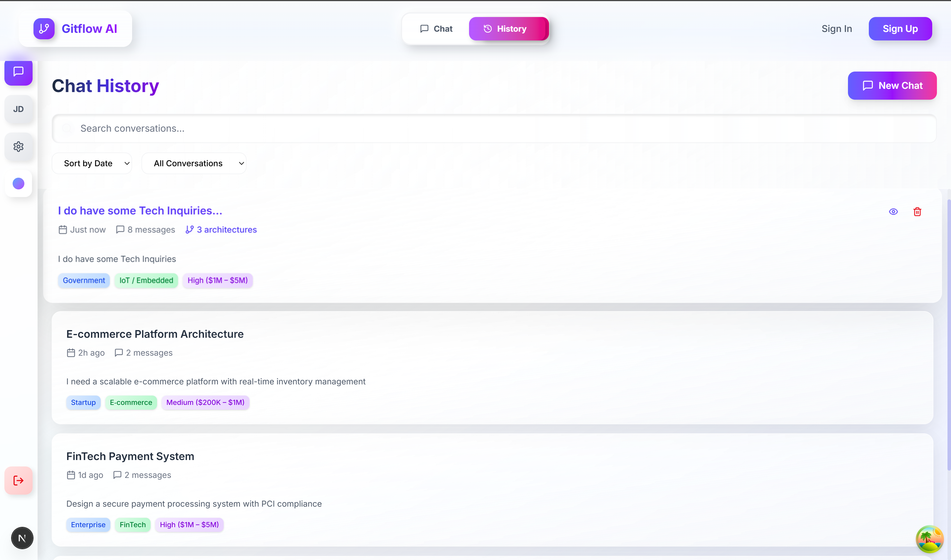Open the 3 architectures link
The image size is (951, 560).
pos(221,230)
